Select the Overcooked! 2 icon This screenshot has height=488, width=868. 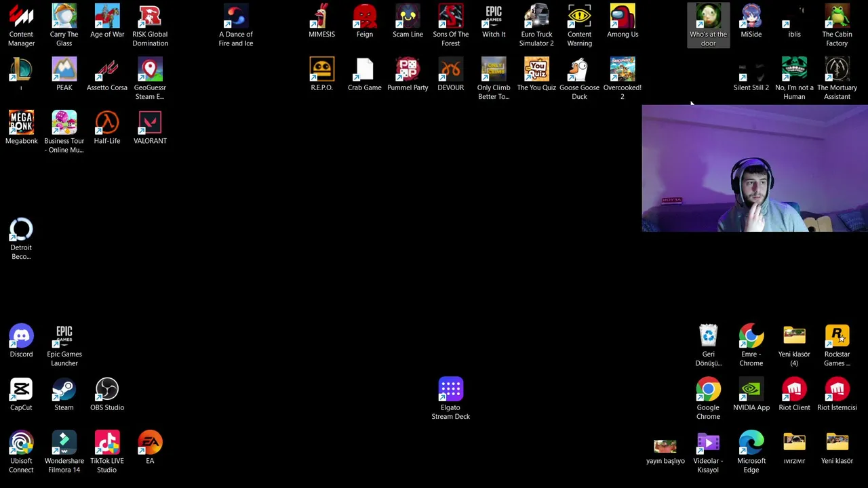pyautogui.click(x=623, y=79)
